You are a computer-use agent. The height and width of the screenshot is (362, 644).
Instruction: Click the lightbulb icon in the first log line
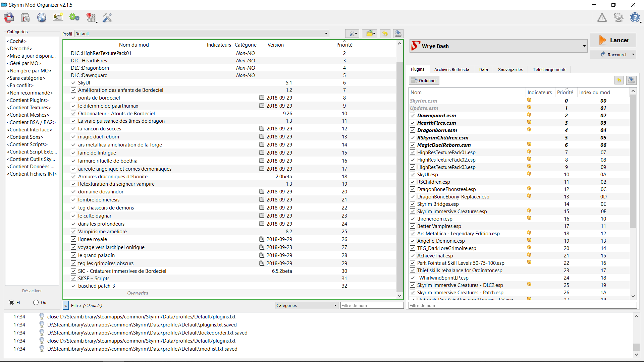(x=42, y=316)
